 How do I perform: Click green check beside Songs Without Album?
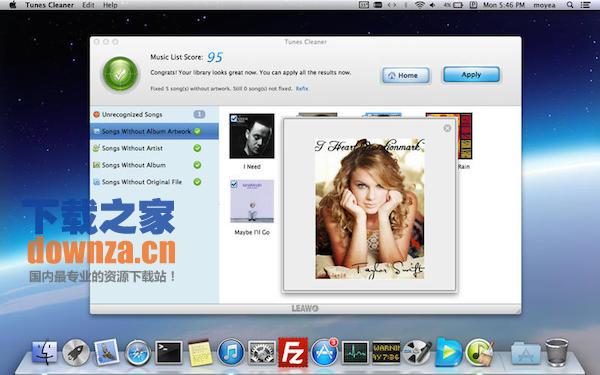197,165
